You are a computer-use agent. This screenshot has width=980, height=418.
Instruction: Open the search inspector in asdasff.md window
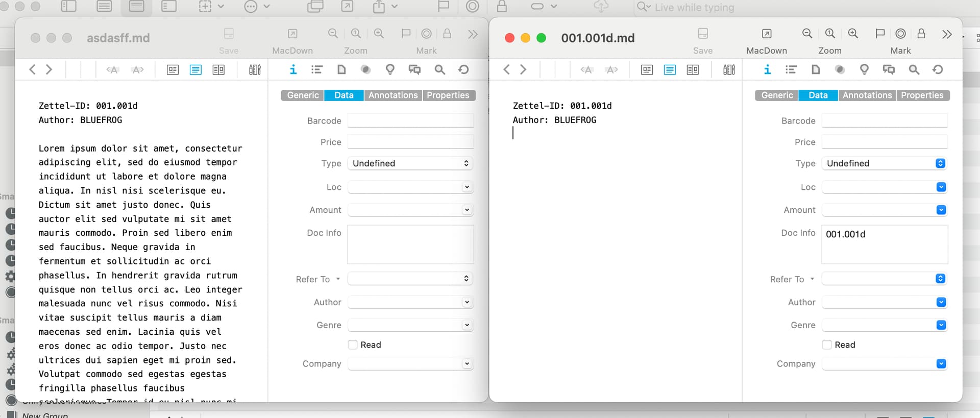(439, 70)
